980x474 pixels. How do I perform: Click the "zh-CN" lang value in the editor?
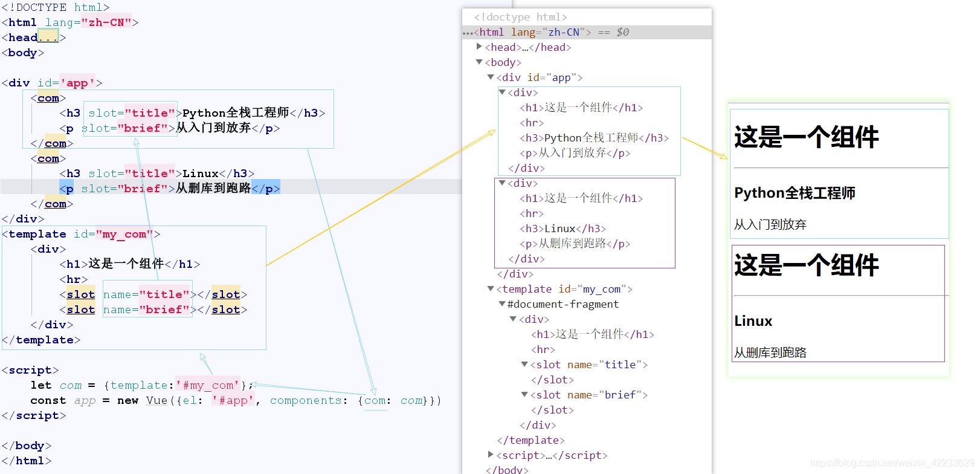click(x=106, y=22)
